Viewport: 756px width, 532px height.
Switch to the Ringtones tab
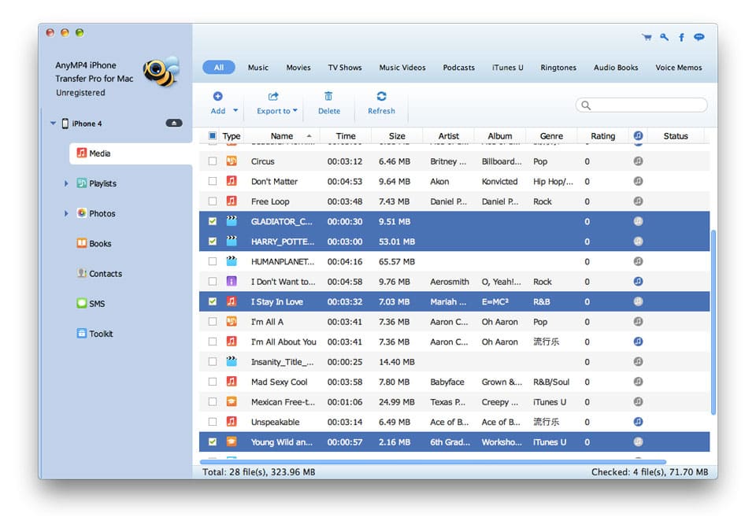pyautogui.click(x=558, y=68)
